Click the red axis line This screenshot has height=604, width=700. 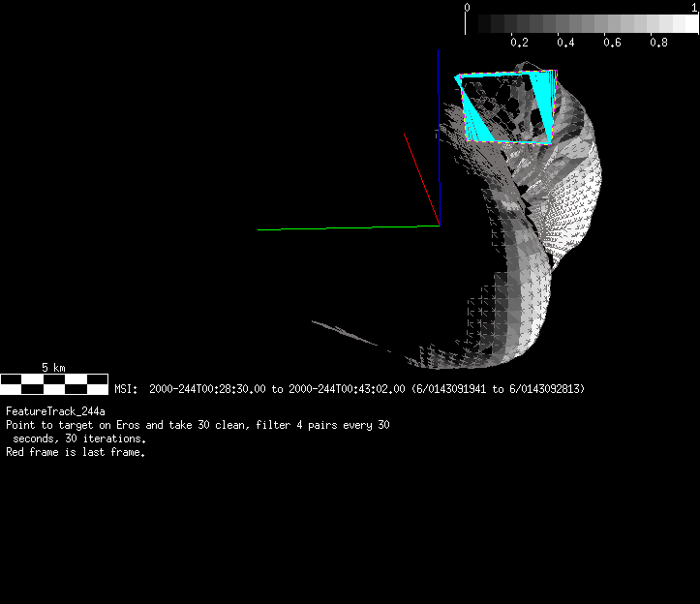422,179
